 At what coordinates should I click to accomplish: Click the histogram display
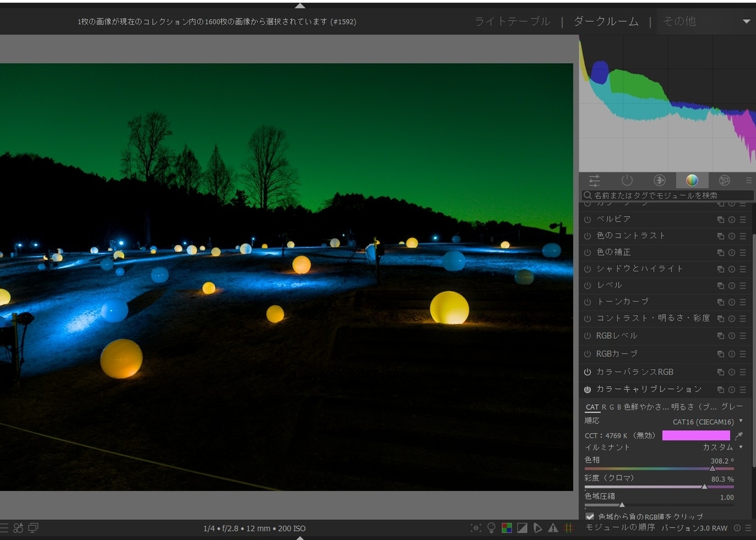click(667, 103)
